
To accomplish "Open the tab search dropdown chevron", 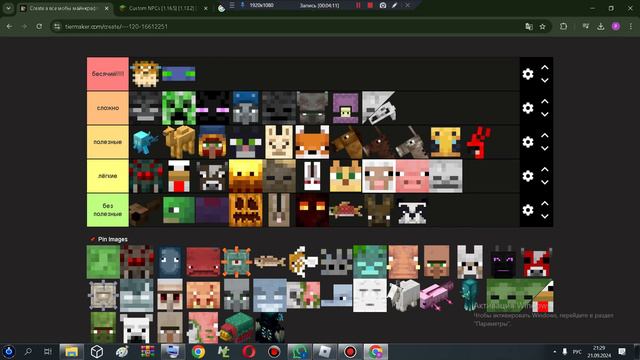I will [x=8, y=8].
